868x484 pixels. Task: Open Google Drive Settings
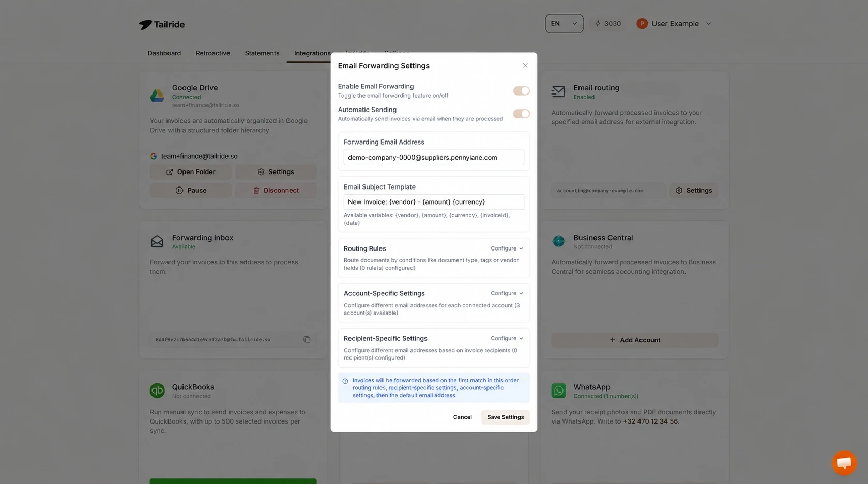tap(276, 172)
